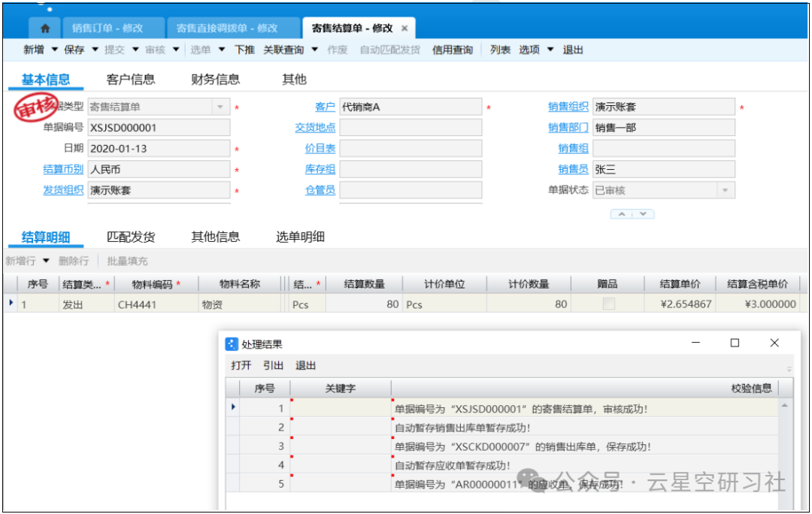Viewport: 812px width, 514px height.
Task: Open the 新增 dropdown arrow in toolbar
Action: 54,50
